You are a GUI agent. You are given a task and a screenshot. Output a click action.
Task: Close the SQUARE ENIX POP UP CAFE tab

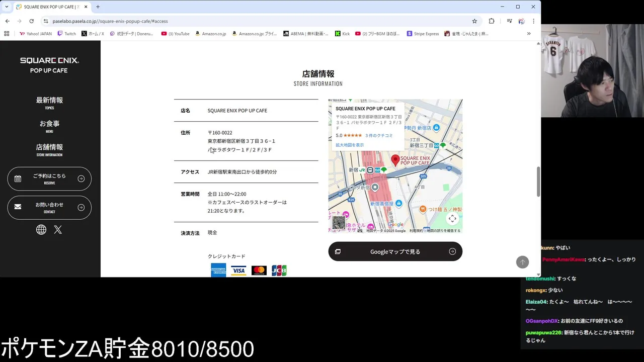coord(86,7)
